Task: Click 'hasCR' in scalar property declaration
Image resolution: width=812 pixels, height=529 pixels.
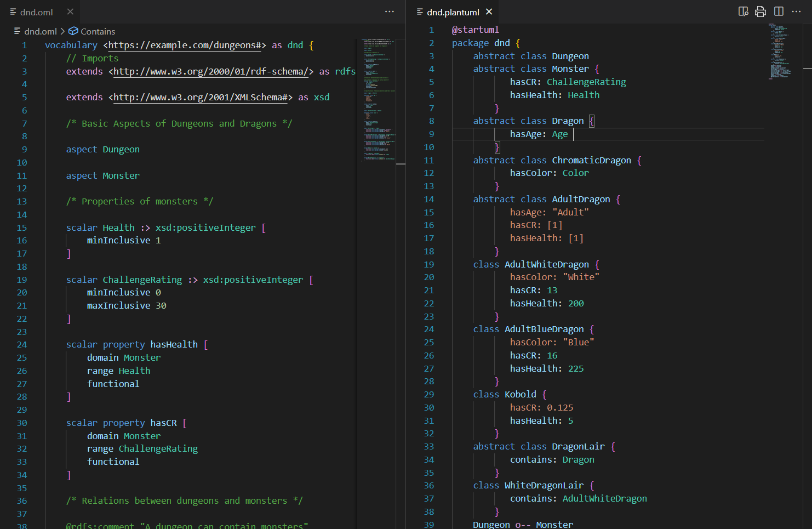Action: pos(164,423)
